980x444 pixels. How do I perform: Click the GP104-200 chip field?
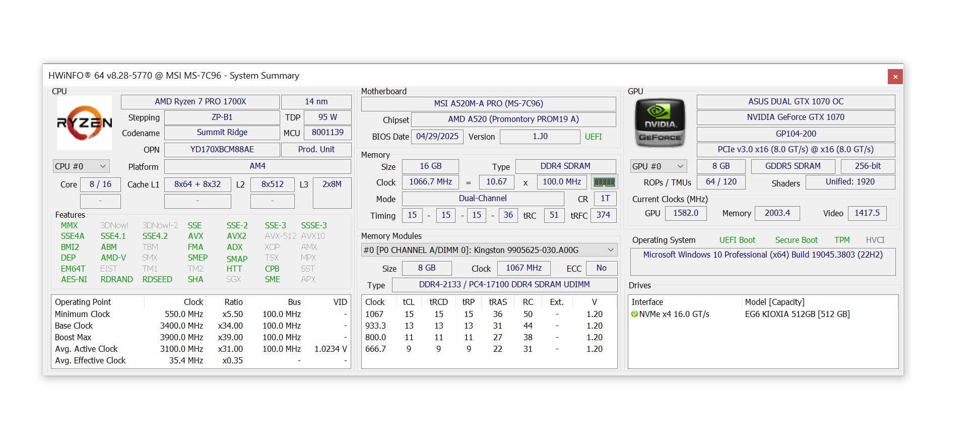pyautogui.click(x=796, y=134)
